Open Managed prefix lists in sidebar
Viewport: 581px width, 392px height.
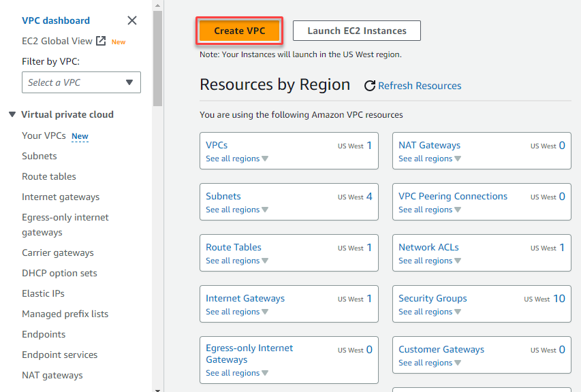click(65, 314)
